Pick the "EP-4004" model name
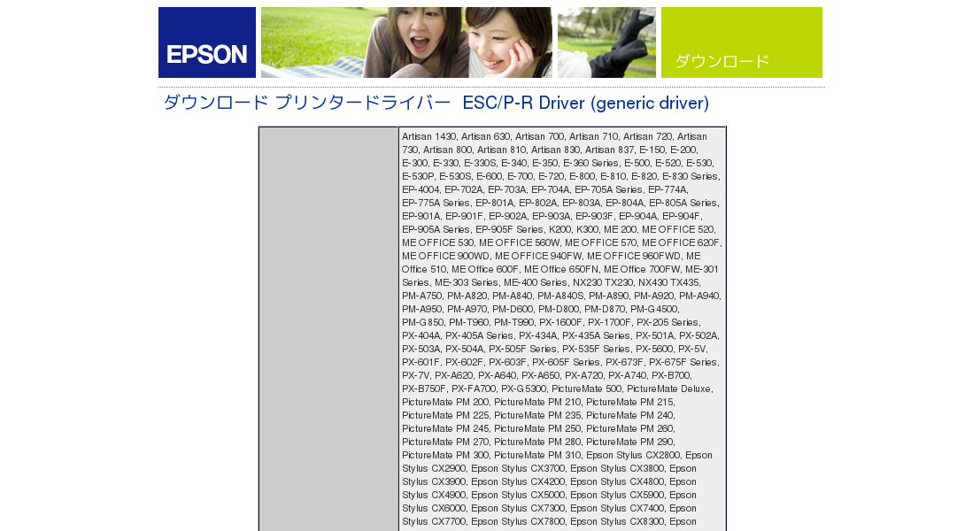Viewport: 980px width, 531px height. tap(421, 190)
